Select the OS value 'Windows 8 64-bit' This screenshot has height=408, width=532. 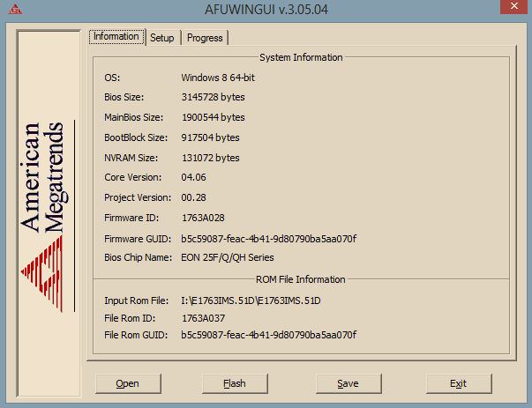click(x=218, y=78)
